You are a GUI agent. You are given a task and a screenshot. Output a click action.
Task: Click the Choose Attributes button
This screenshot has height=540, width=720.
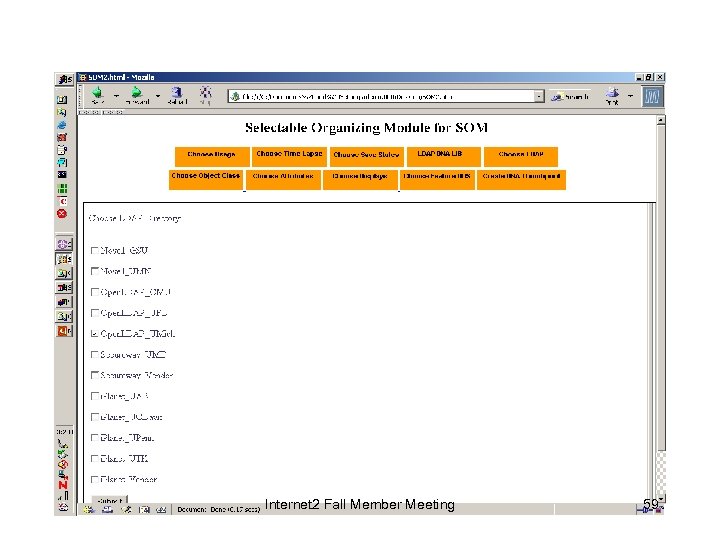(283, 180)
